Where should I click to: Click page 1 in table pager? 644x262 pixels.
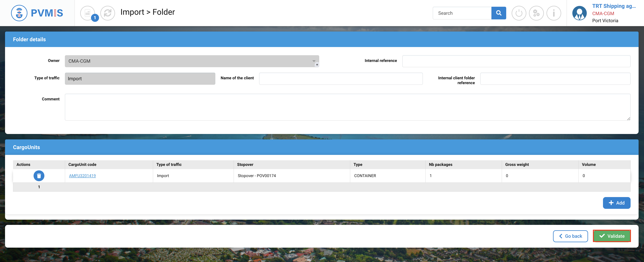pos(39,187)
